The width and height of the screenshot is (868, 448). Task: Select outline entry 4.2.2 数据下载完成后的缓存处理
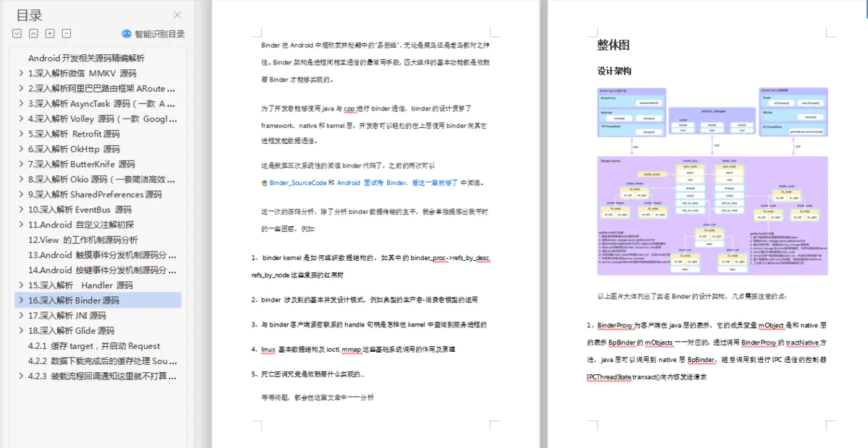[102, 361]
